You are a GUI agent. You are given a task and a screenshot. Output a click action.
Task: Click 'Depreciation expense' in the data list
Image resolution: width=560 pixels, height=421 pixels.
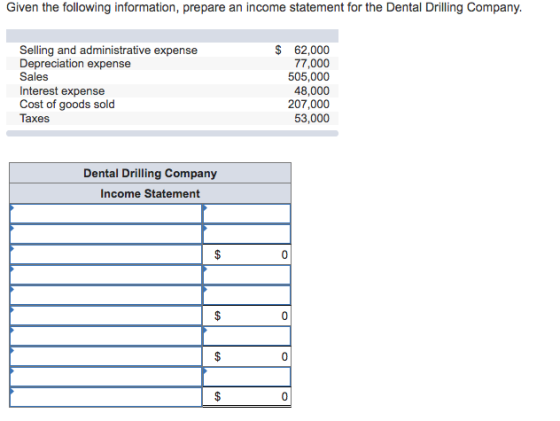[x=75, y=64]
